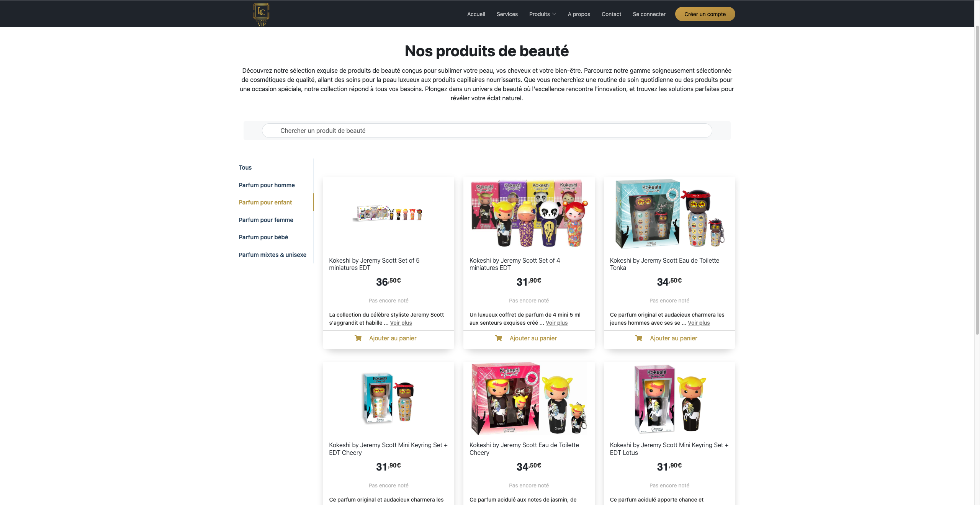Click the Se connecter link
980x505 pixels.
coord(649,14)
